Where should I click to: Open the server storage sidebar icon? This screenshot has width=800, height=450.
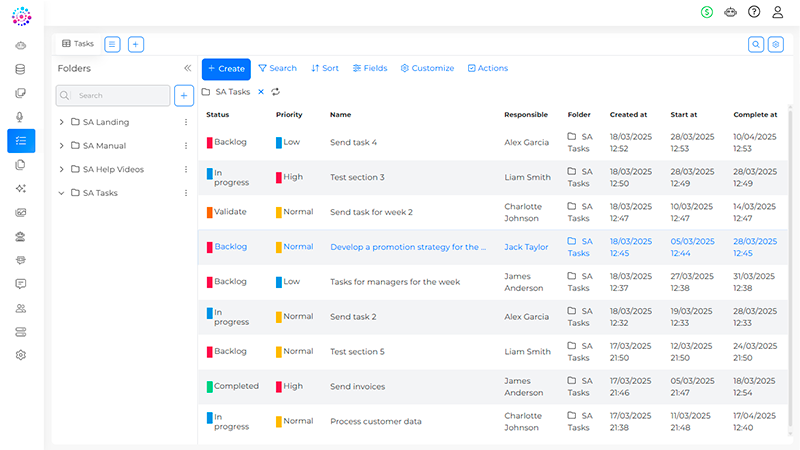(x=20, y=332)
